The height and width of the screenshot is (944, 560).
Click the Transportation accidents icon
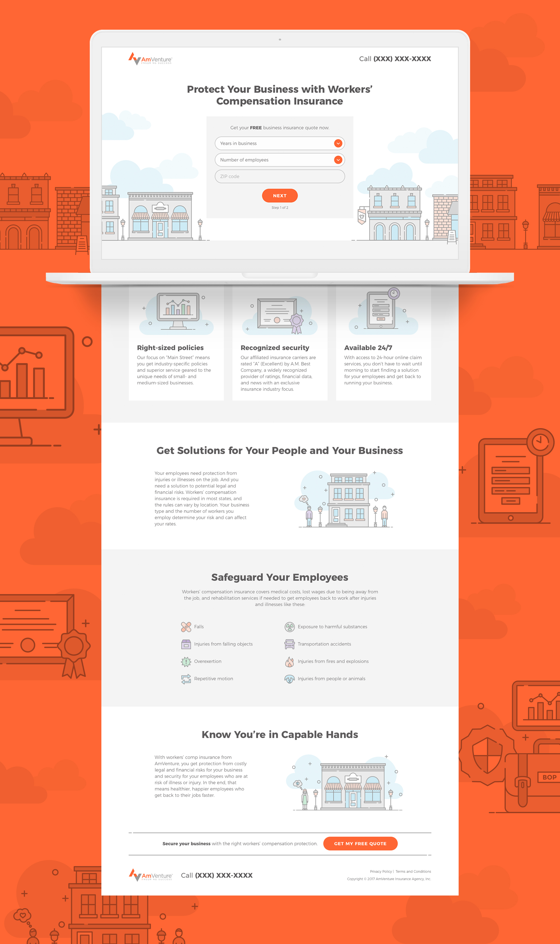(290, 644)
